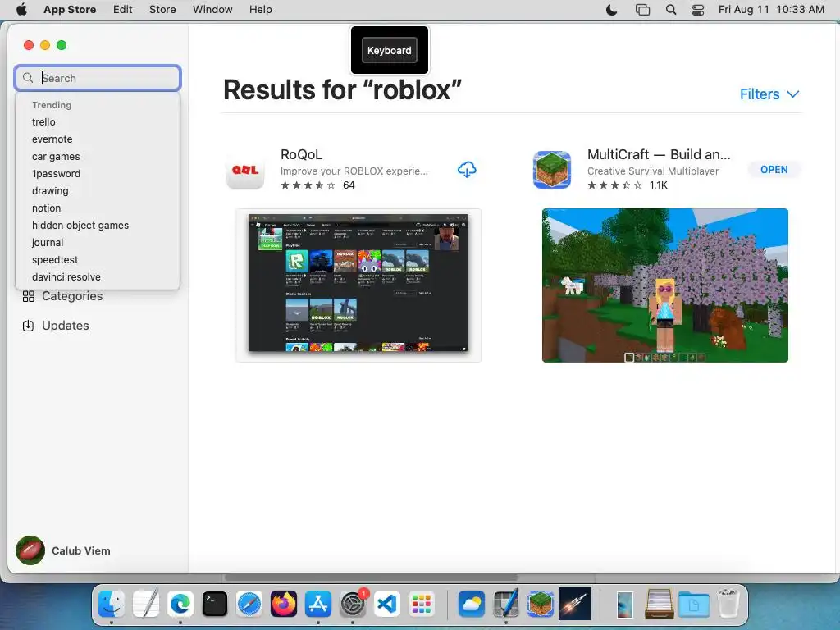The width and height of the screenshot is (840, 630).
Task: Open Launchpad from the dock
Action: point(422,605)
